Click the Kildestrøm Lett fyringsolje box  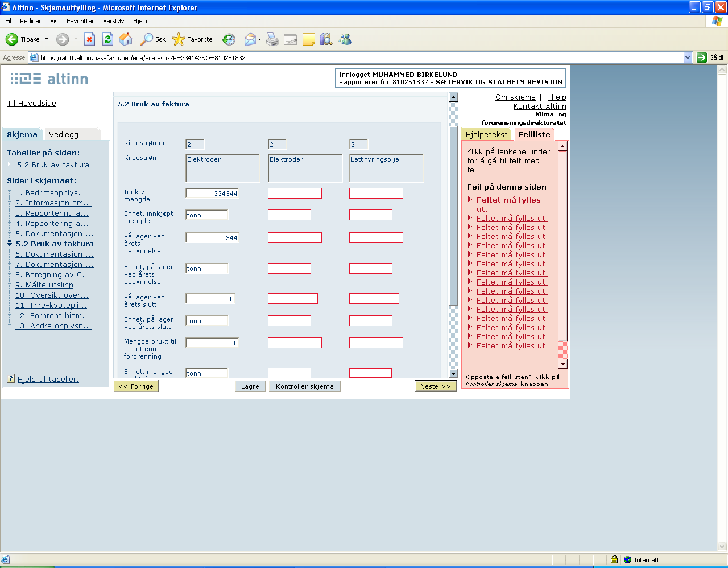pos(387,168)
